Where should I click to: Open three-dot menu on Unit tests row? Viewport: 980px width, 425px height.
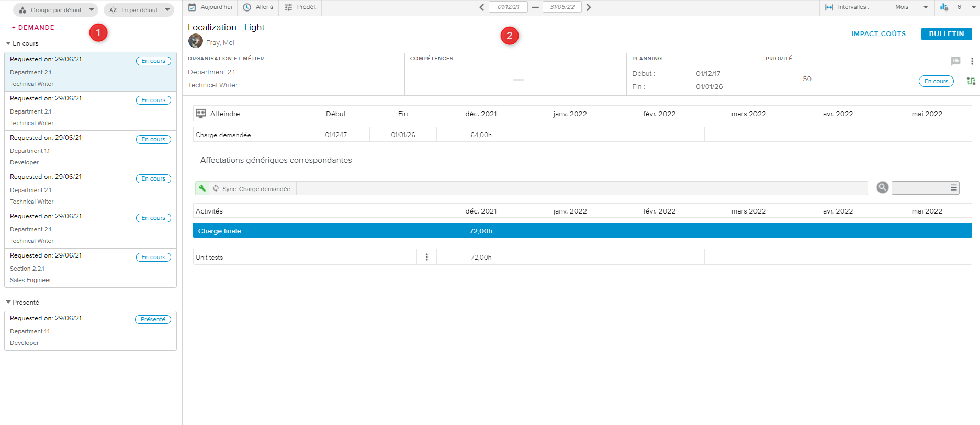[427, 257]
